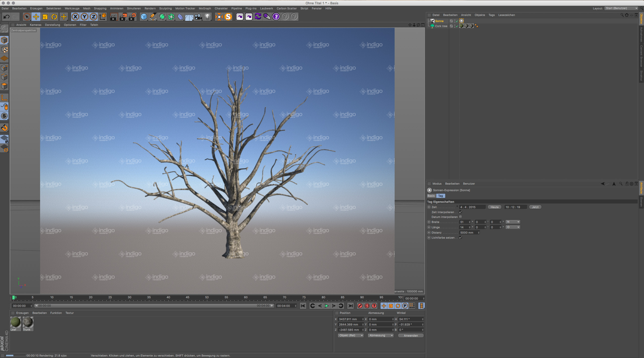The image size is (644, 358).
Task: Jump to the end of animation
Action: point(350,306)
